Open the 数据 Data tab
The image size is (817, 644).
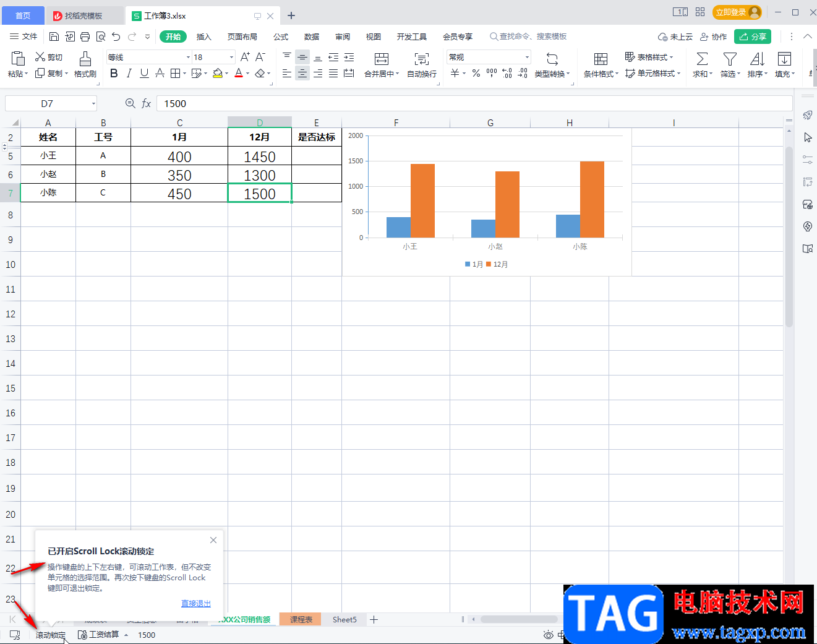point(312,36)
